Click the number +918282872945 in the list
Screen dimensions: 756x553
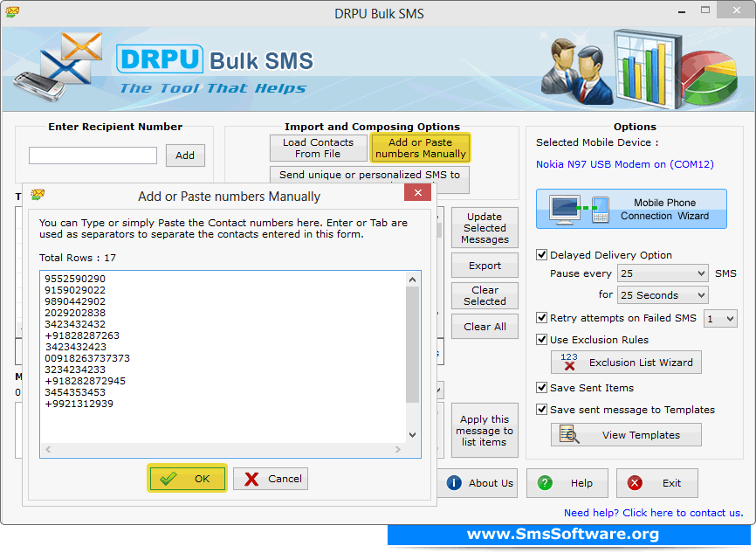85,381
